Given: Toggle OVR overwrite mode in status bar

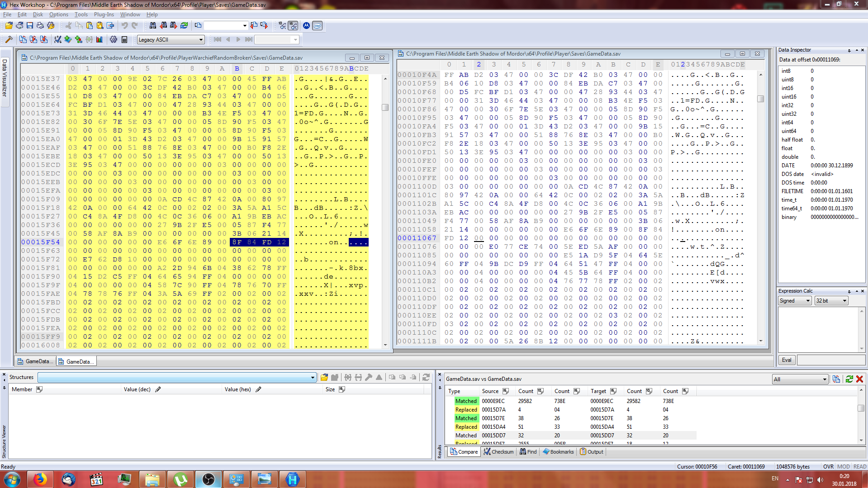Looking at the screenshot, I should [829, 466].
